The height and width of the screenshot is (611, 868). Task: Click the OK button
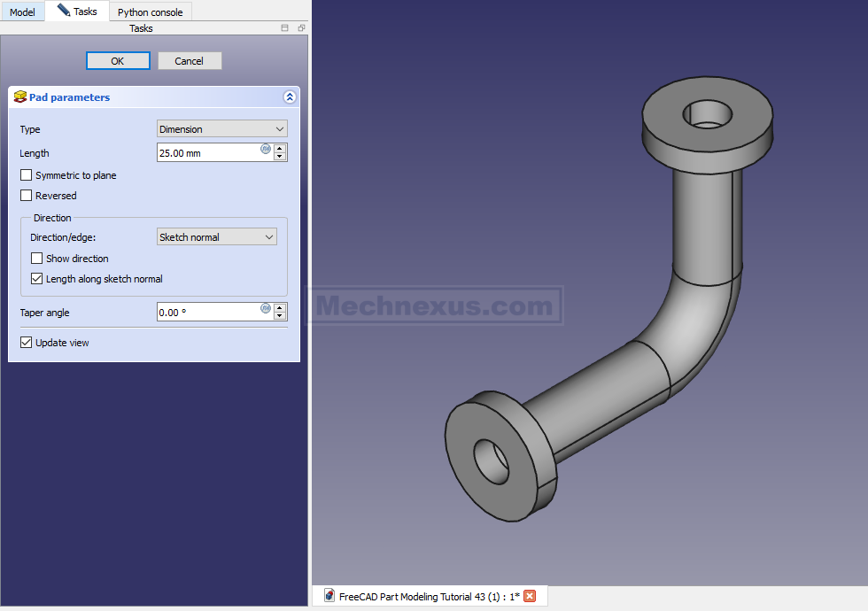pyautogui.click(x=118, y=61)
